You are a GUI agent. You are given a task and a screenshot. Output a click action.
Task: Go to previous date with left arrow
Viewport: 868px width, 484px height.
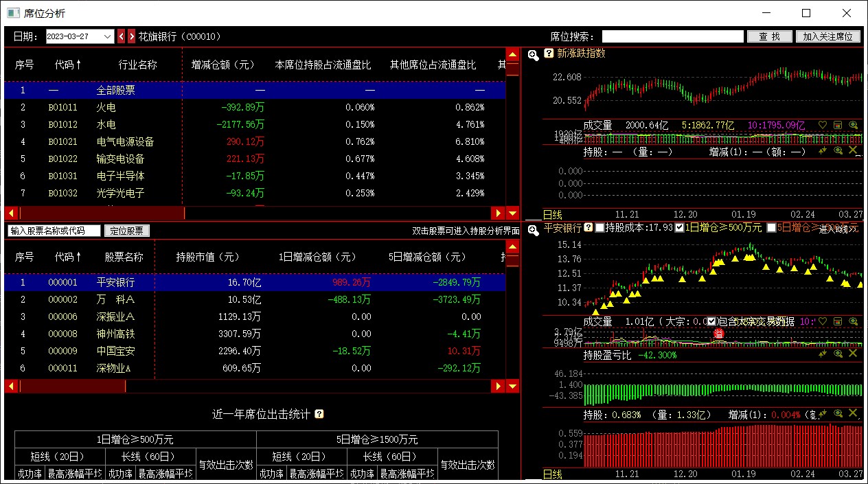(x=122, y=36)
